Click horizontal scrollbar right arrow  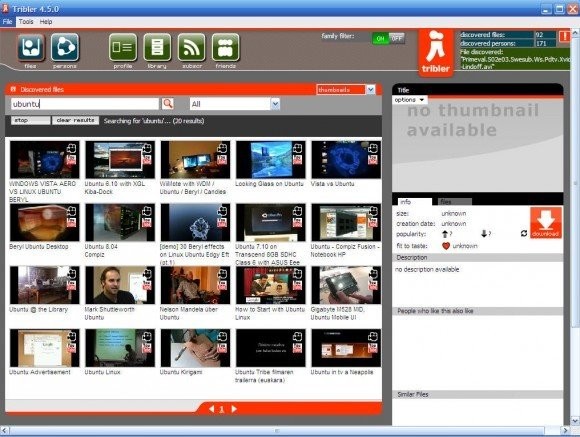(565, 430)
